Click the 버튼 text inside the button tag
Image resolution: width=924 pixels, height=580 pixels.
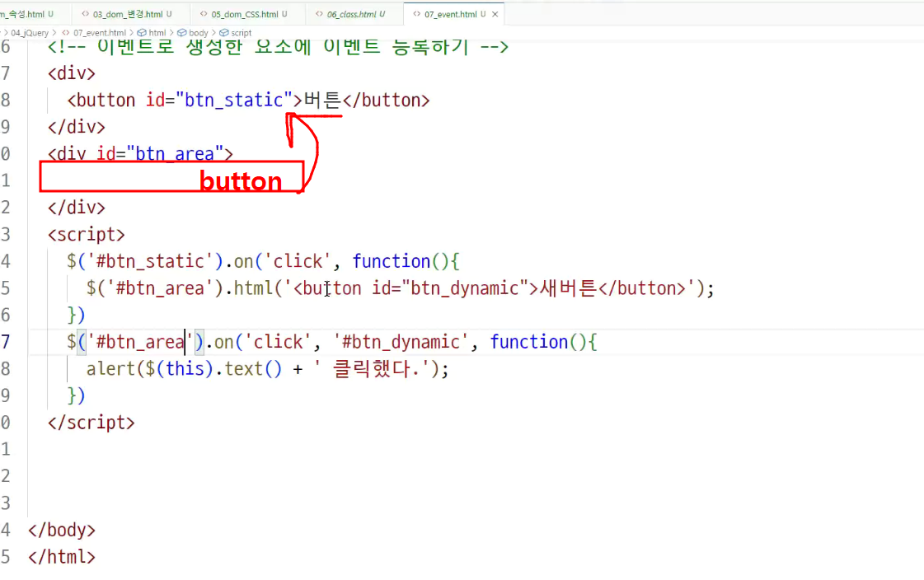(322, 101)
